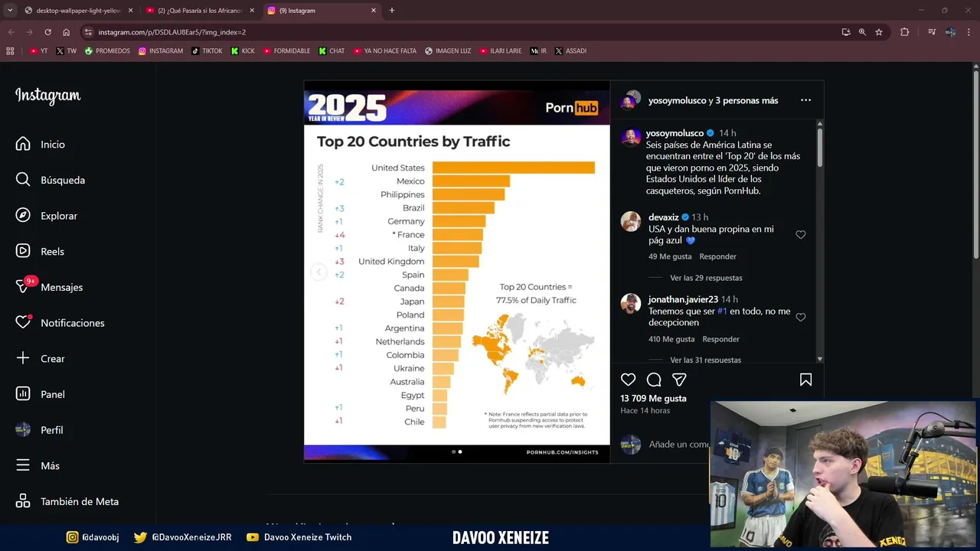
Task: Open También de Meta menu
Action: [x=67, y=501]
